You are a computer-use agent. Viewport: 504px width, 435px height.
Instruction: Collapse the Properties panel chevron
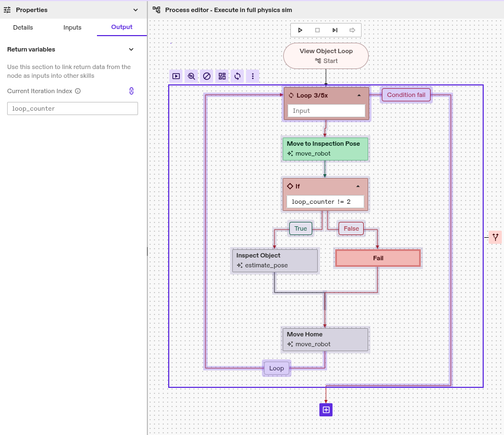tap(136, 10)
